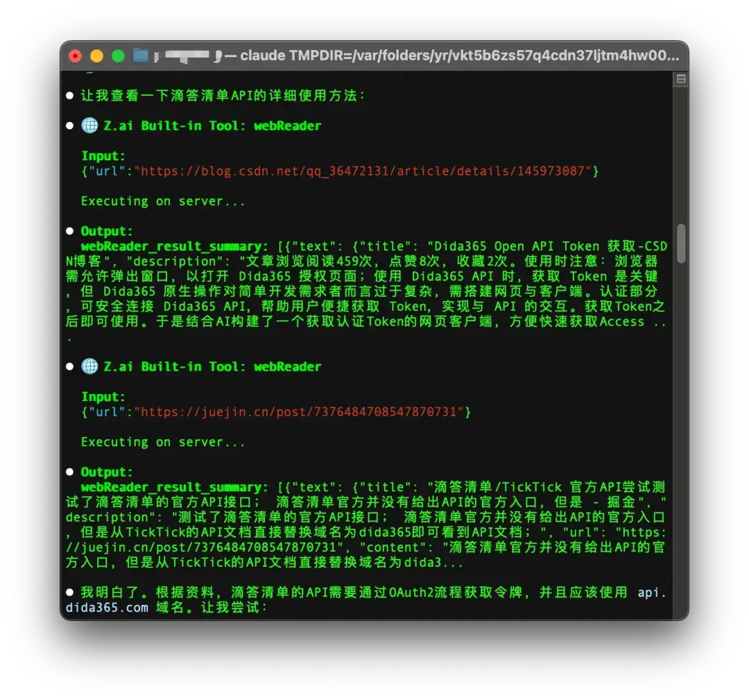
Task: Click the blue folder icon in title bar
Action: [x=140, y=56]
